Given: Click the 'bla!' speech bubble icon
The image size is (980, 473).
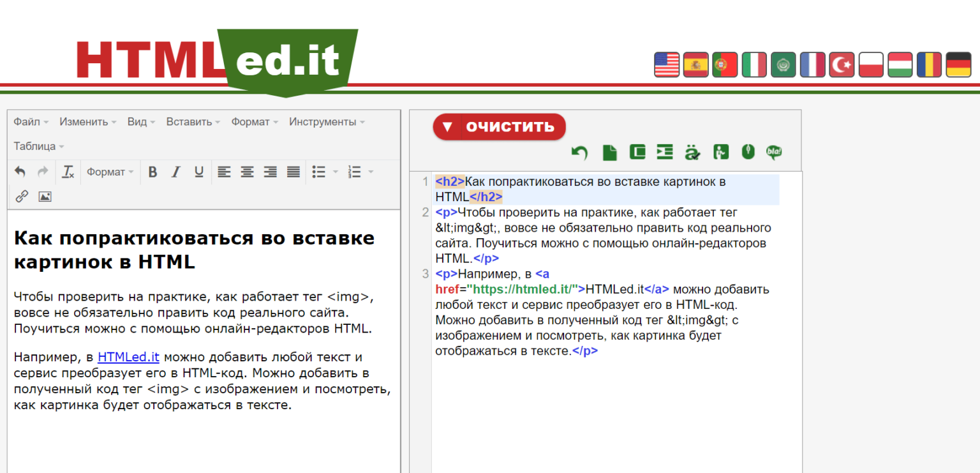Looking at the screenshot, I should [x=774, y=152].
